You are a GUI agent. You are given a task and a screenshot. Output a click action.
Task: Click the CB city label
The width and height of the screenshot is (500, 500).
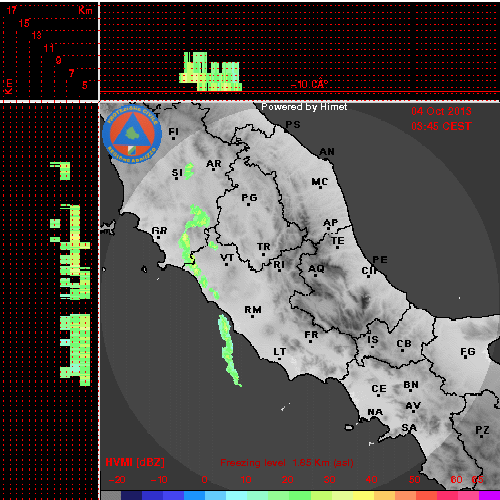(x=404, y=344)
